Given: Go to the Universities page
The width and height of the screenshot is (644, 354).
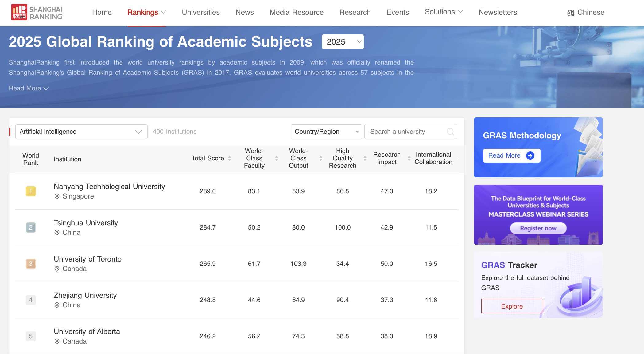Looking at the screenshot, I should (x=201, y=12).
